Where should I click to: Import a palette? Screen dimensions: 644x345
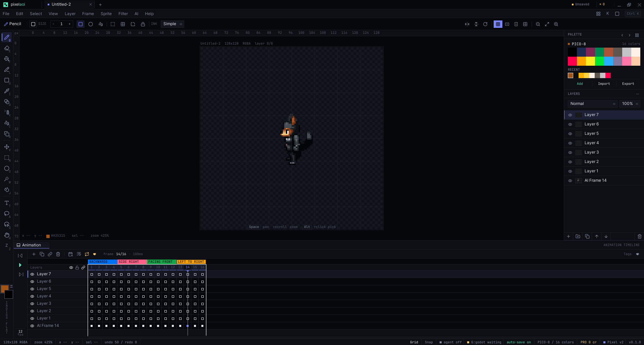coord(604,84)
